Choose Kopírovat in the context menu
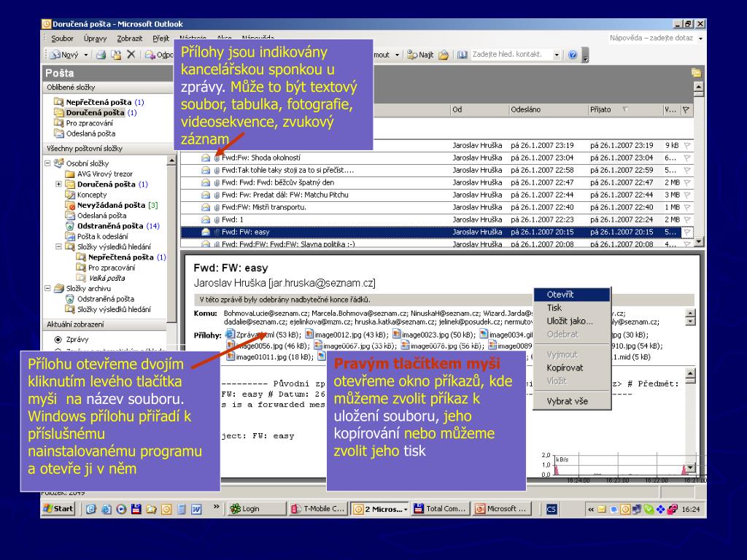The height and width of the screenshot is (560, 747). pyautogui.click(x=572, y=367)
